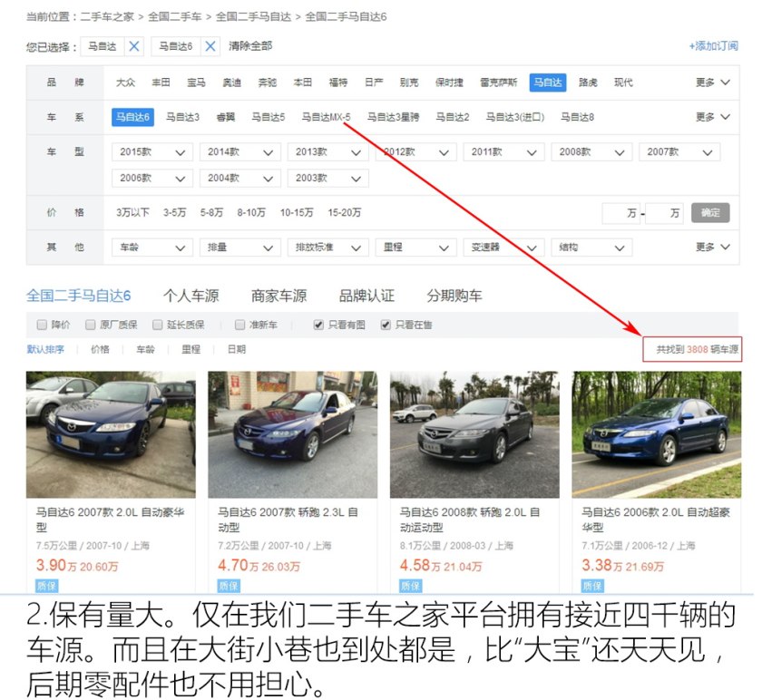
Task: Open the 2007款 model dropdown
Action: pos(679,152)
